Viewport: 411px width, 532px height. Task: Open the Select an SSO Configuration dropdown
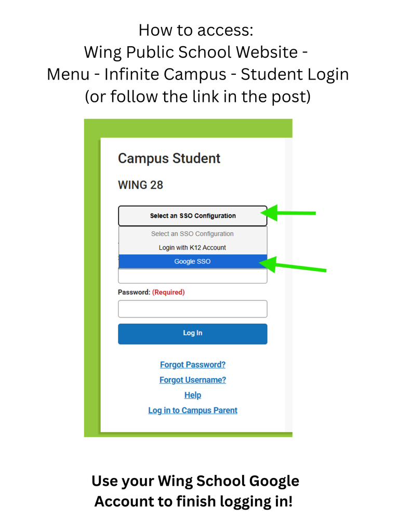[192, 216]
